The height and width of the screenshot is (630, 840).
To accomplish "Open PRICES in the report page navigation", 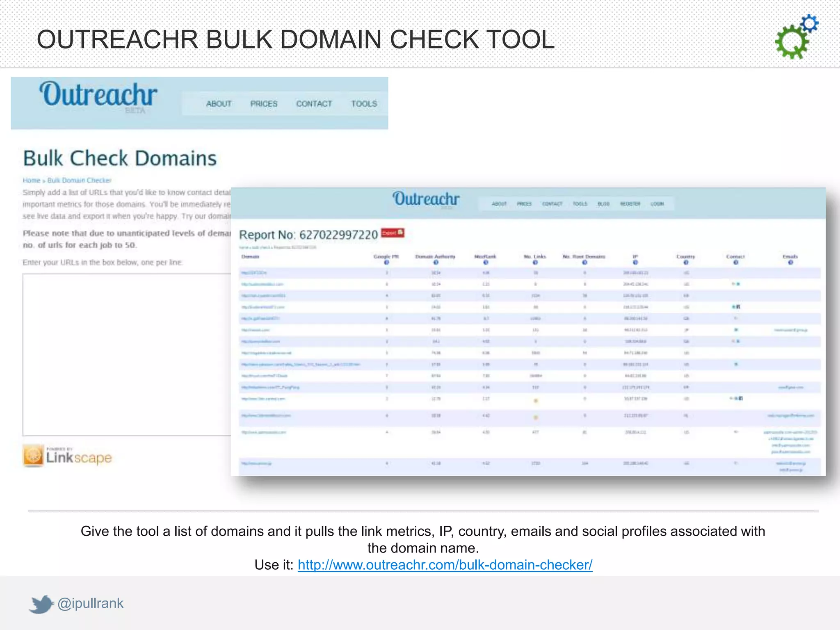I will click(524, 204).
